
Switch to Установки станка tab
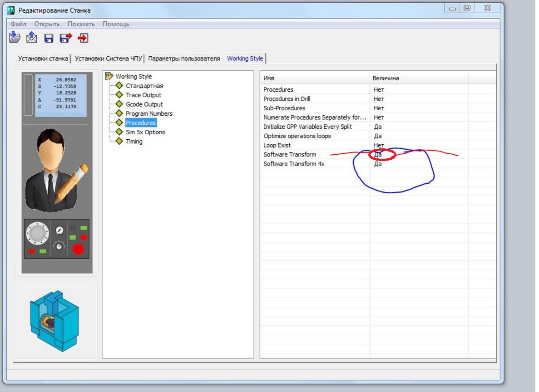(43, 59)
